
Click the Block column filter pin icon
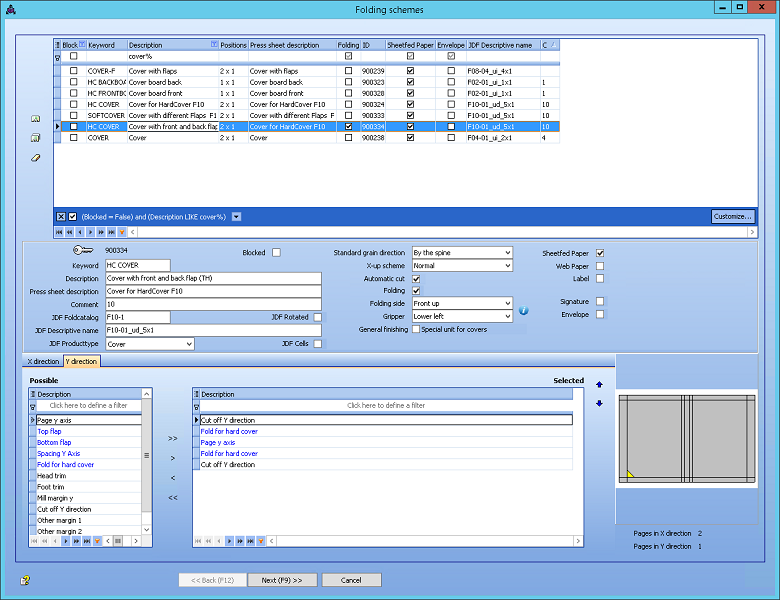point(82,44)
